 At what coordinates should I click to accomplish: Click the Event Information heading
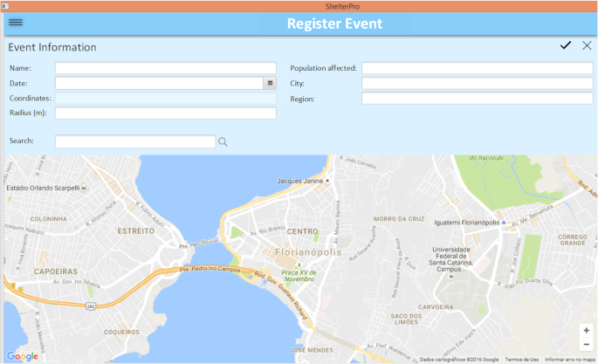52,47
